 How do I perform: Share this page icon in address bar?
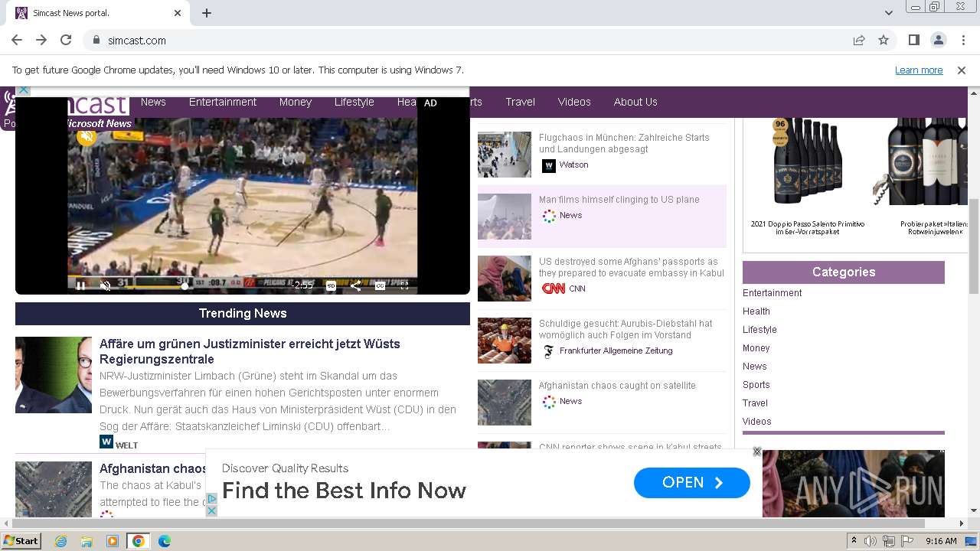(859, 41)
